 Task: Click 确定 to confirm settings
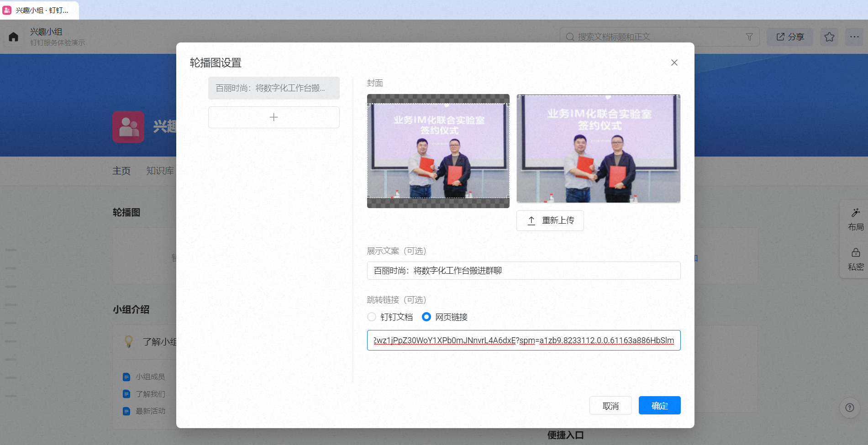click(659, 405)
